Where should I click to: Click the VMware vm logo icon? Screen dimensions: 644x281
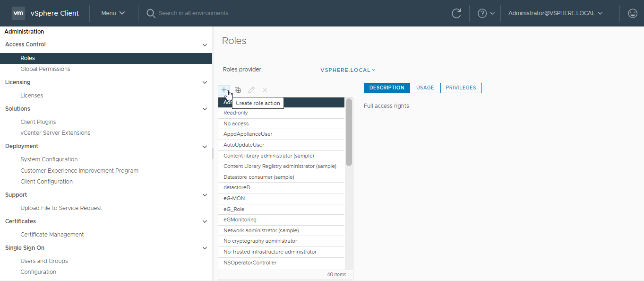click(18, 13)
